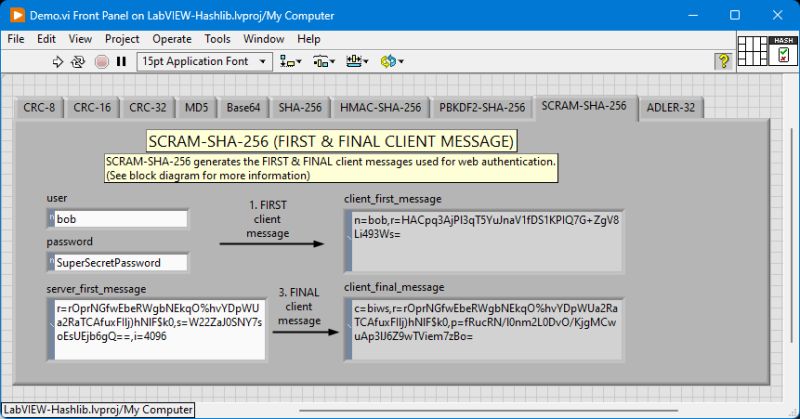This screenshot has width=800, height=419.
Task: Click the horizontal scrollbar at window bottom
Action: click(x=488, y=410)
